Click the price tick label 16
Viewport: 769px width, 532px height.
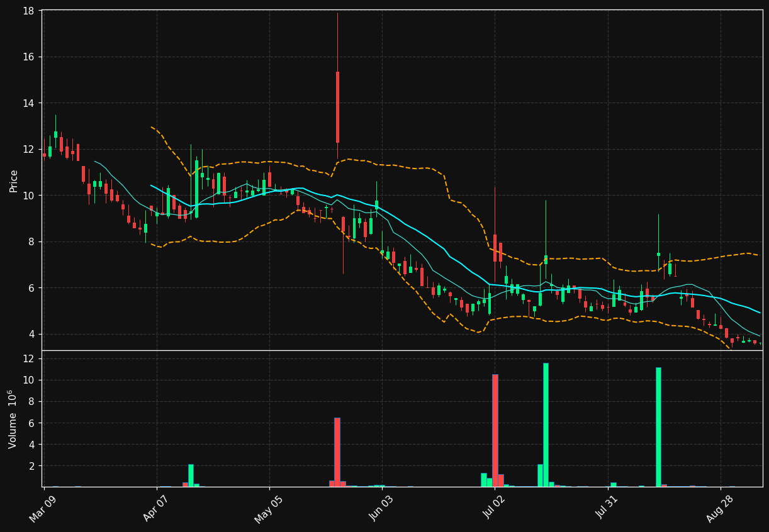(30, 57)
